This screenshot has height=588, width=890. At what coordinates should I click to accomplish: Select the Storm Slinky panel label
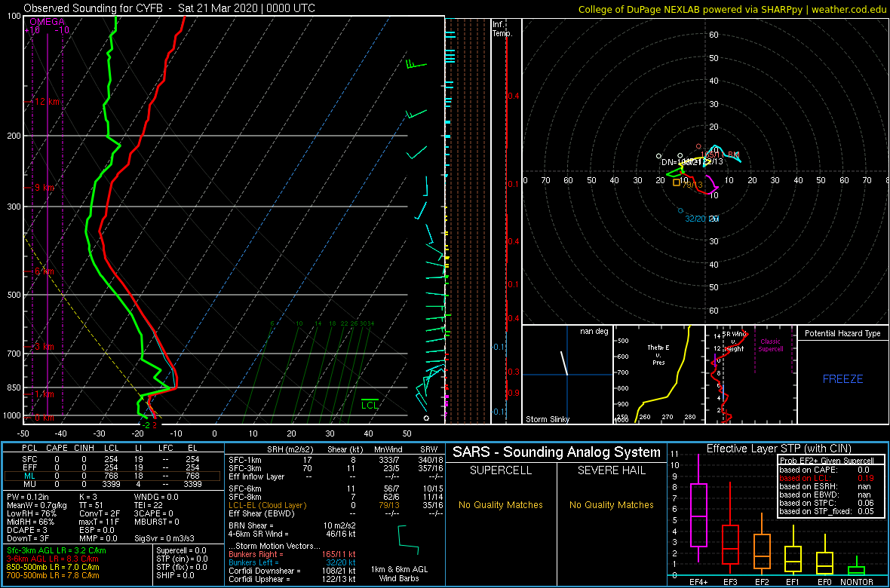click(x=548, y=419)
